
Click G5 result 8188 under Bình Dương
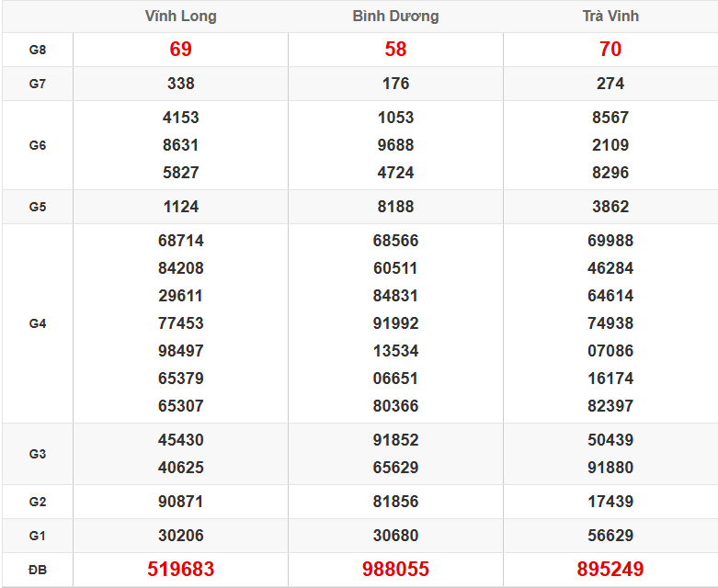395,207
